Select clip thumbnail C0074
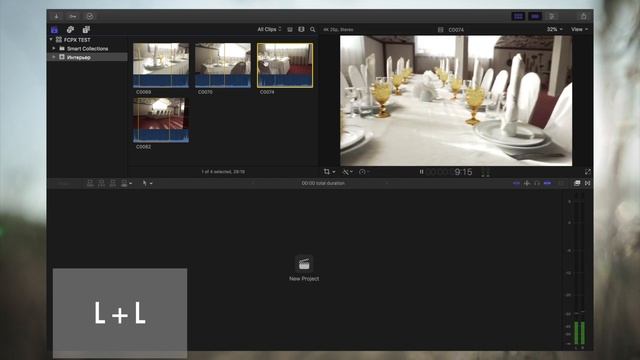Image resolution: width=640 pixels, height=360 pixels. coord(285,65)
